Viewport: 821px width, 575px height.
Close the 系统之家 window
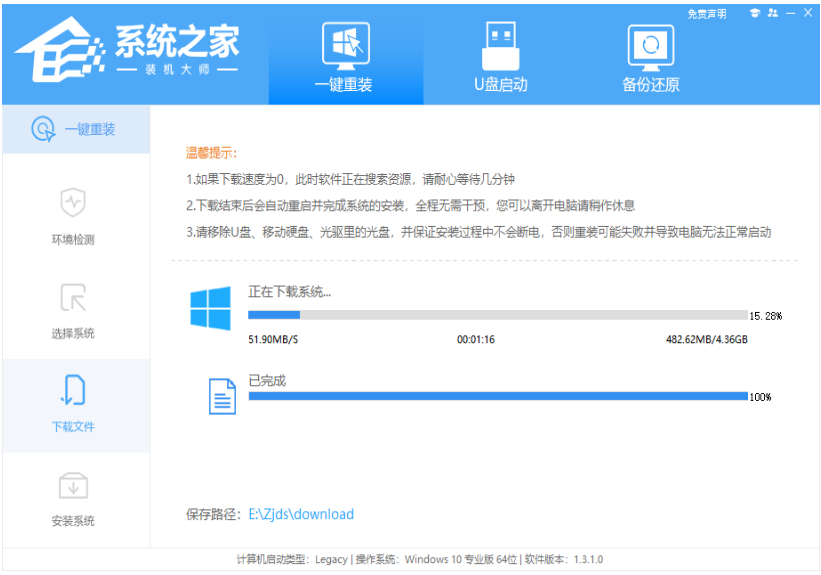tap(808, 13)
